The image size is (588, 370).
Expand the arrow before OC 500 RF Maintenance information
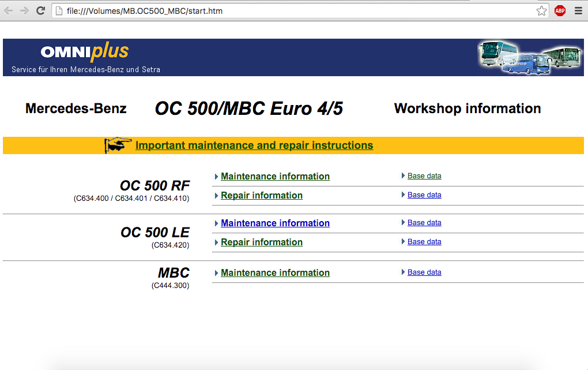(x=216, y=176)
